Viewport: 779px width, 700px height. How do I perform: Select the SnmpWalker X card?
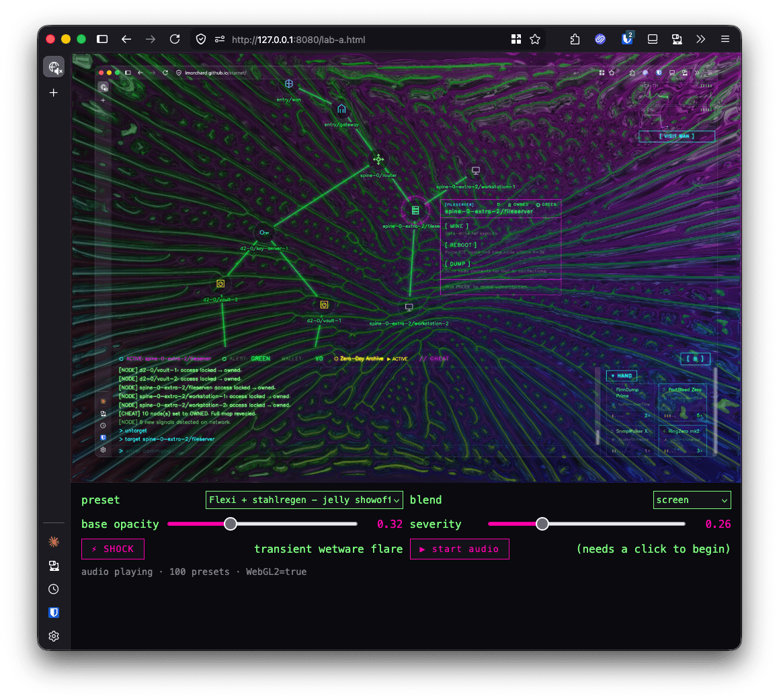pos(632,440)
